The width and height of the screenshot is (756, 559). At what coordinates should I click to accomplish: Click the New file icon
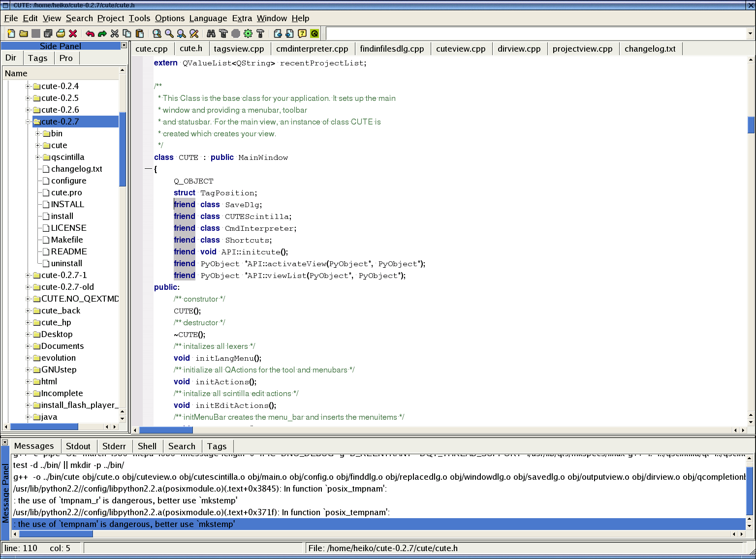pyautogui.click(x=11, y=33)
